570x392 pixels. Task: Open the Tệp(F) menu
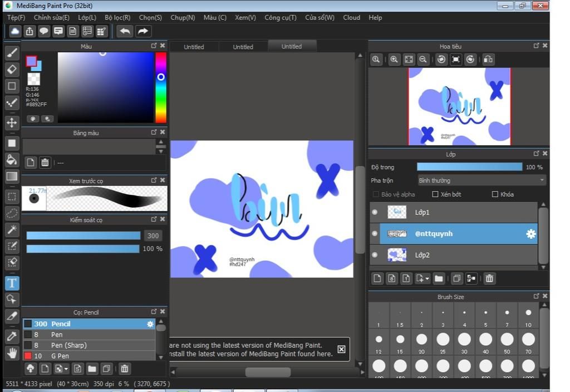click(x=16, y=17)
